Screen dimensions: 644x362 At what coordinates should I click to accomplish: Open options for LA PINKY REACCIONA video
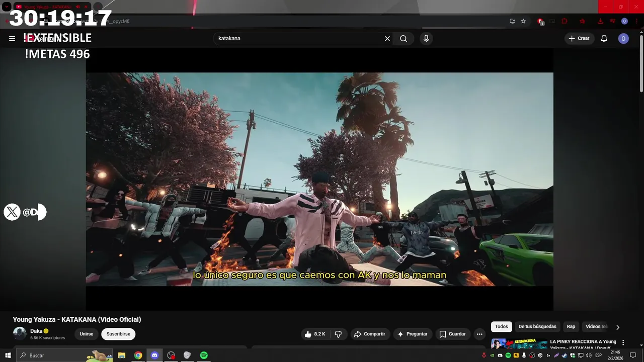coord(623,342)
